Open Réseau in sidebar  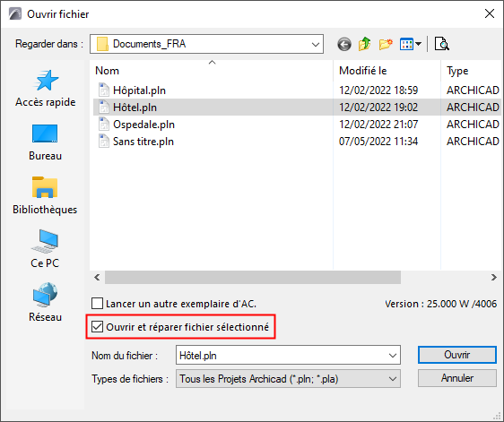(x=46, y=303)
